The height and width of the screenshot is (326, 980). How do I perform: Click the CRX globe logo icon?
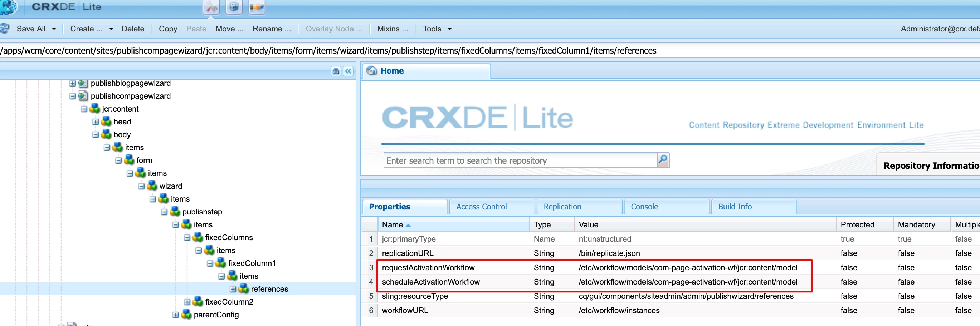pos(8,6)
